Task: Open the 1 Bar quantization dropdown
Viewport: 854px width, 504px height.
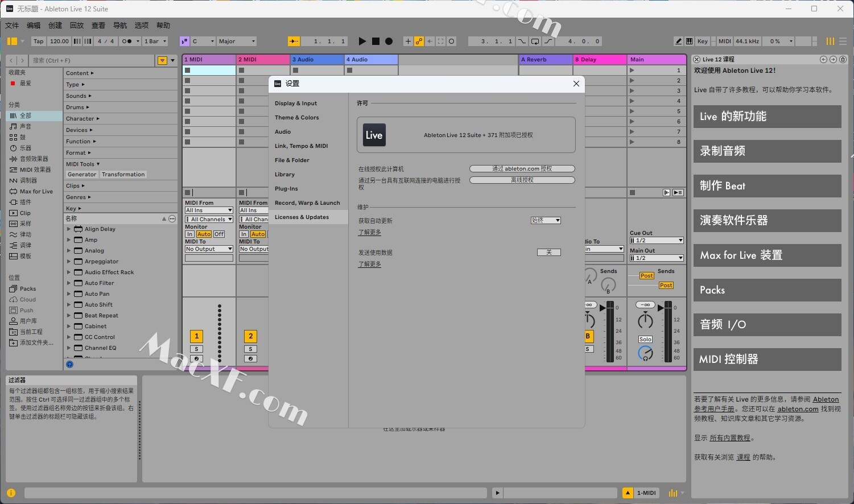Action: tap(155, 41)
